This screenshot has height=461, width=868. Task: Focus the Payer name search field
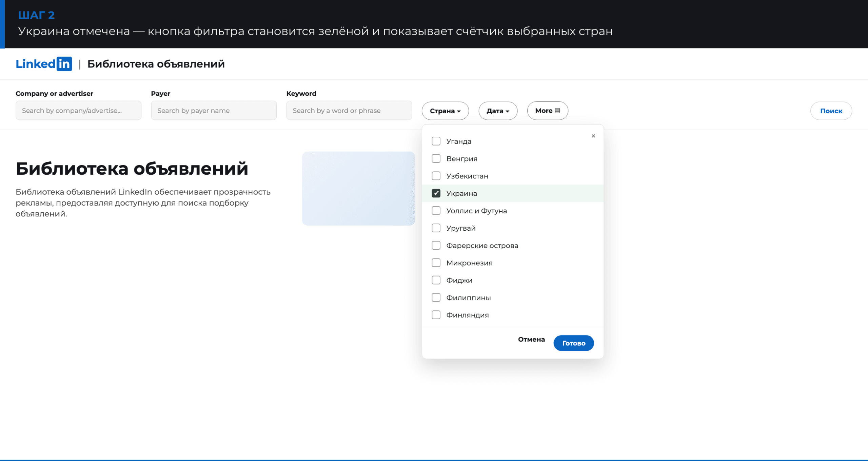(214, 110)
